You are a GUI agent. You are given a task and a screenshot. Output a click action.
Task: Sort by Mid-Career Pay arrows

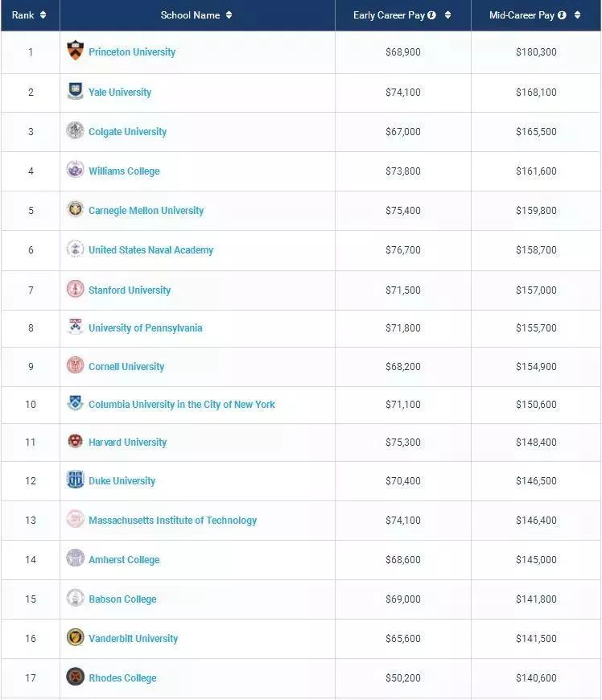577,15
